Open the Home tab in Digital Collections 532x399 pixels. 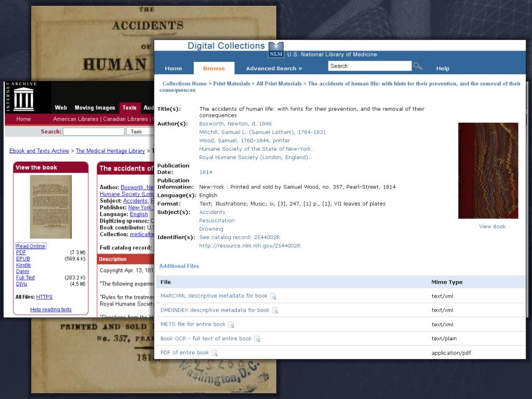[174, 68]
